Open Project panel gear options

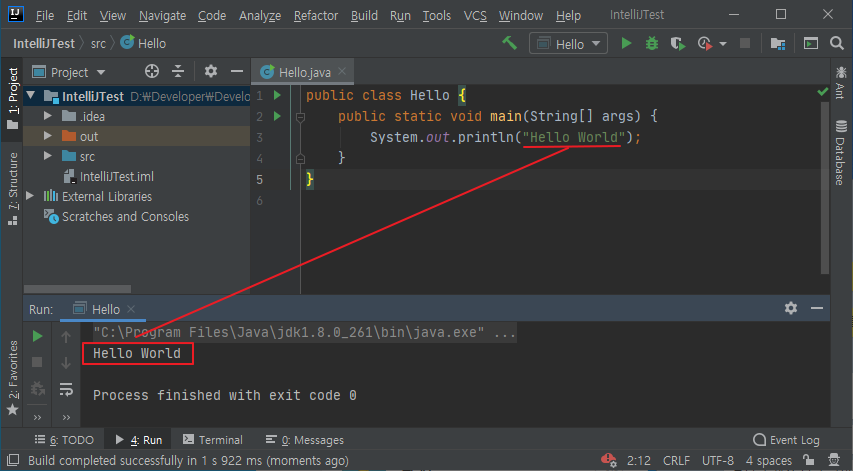(x=211, y=71)
